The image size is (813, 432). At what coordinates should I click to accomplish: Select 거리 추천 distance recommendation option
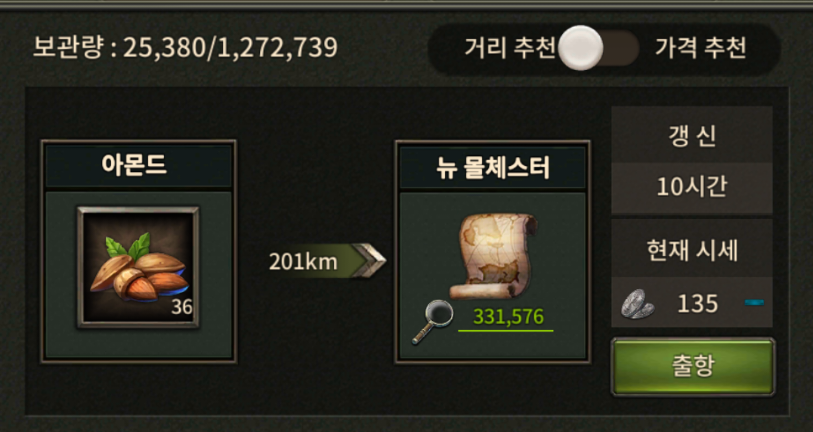509,48
